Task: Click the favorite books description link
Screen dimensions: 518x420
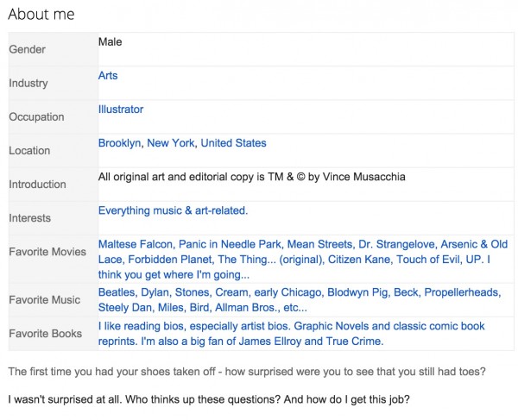Action: [x=291, y=334]
